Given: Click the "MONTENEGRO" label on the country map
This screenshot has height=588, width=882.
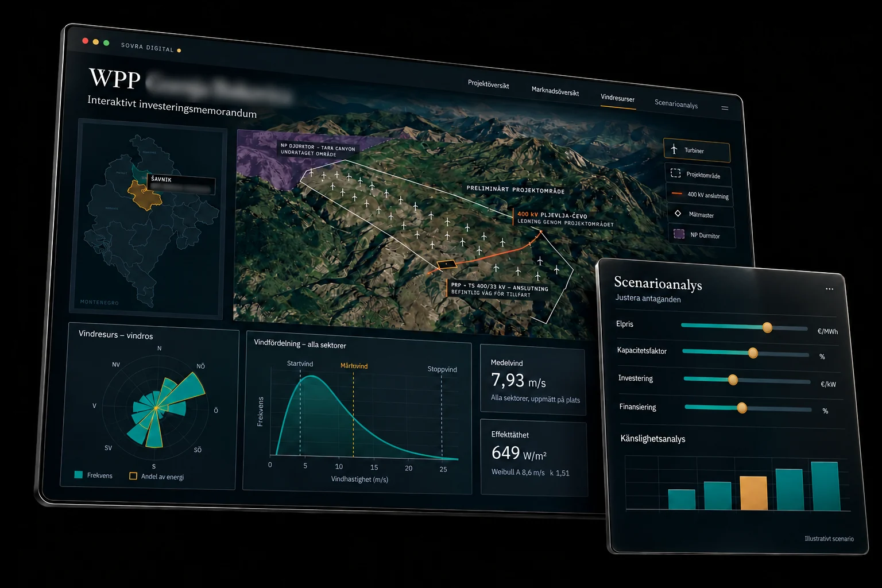Looking at the screenshot, I should tap(99, 302).
